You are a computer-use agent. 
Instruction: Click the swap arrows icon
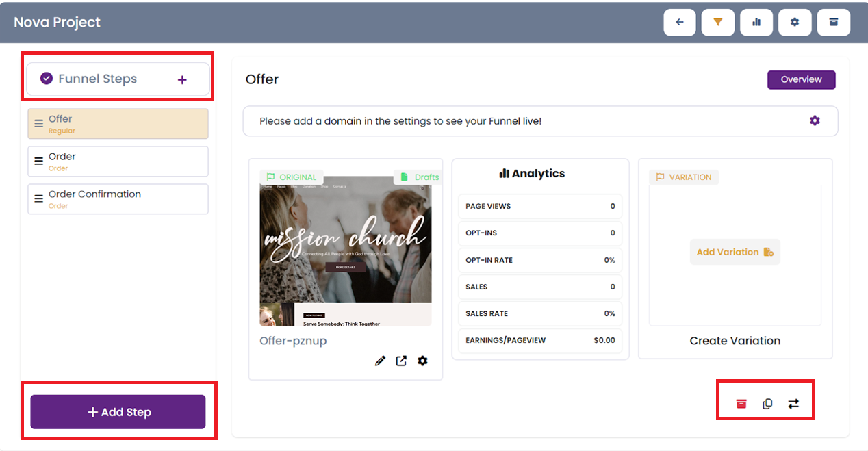tap(793, 404)
